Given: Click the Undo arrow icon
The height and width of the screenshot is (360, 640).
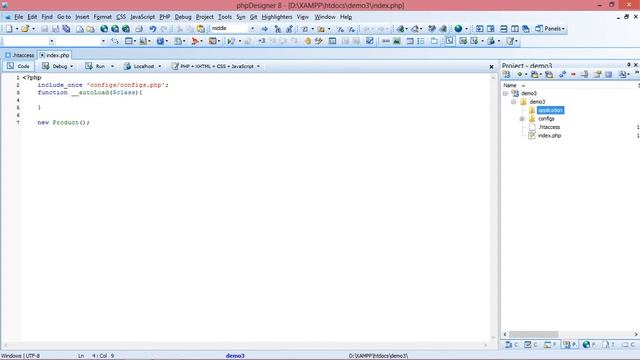Looking at the screenshot, I should pyautogui.click(x=152, y=29).
